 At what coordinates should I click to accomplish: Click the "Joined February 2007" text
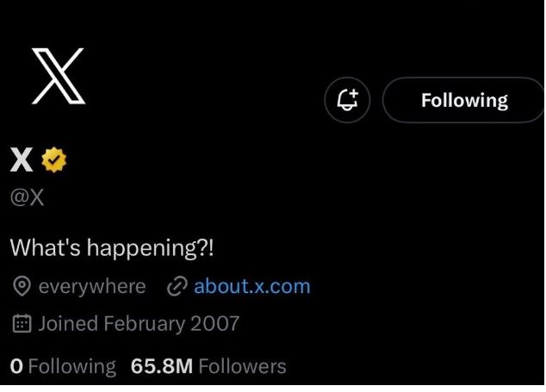click(139, 324)
